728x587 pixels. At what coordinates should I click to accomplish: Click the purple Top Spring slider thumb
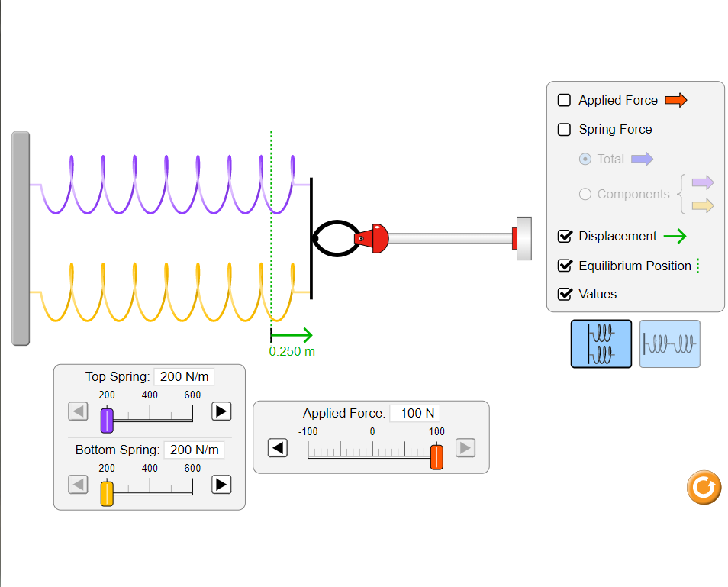tap(107, 421)
